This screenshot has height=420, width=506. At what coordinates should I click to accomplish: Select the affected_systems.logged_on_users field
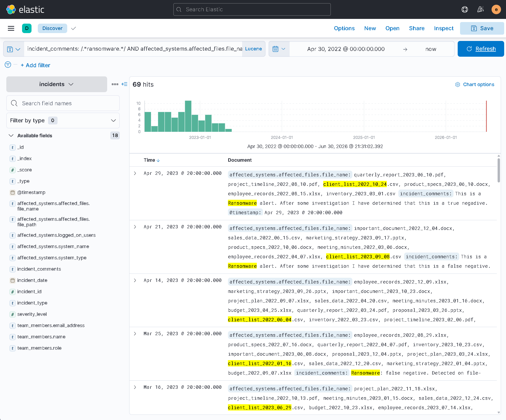56,235
